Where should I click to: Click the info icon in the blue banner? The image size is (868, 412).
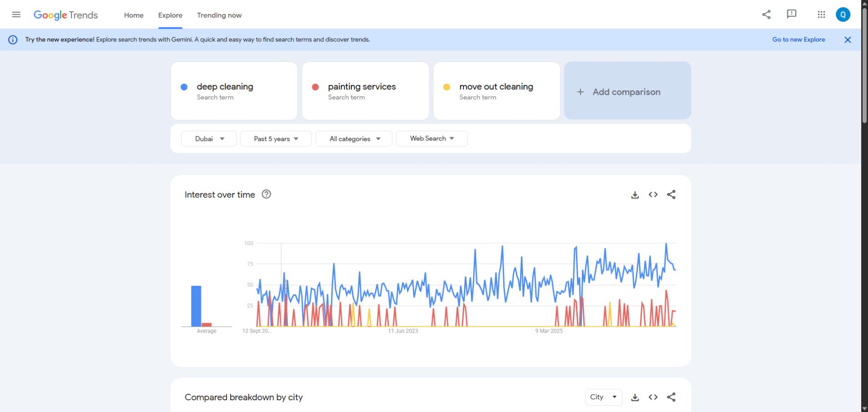pyautogui.click(x=13, y=40)
